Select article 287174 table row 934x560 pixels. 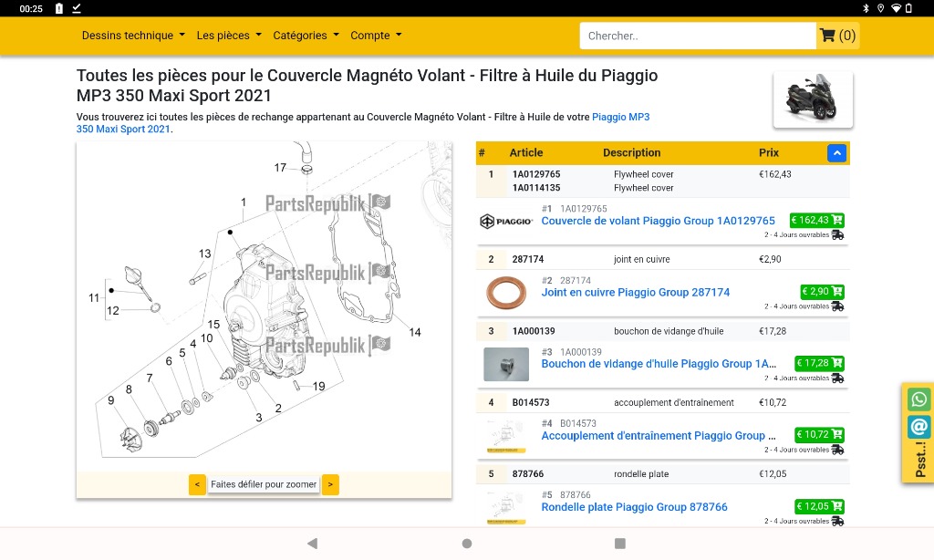[x=662, y=259]
